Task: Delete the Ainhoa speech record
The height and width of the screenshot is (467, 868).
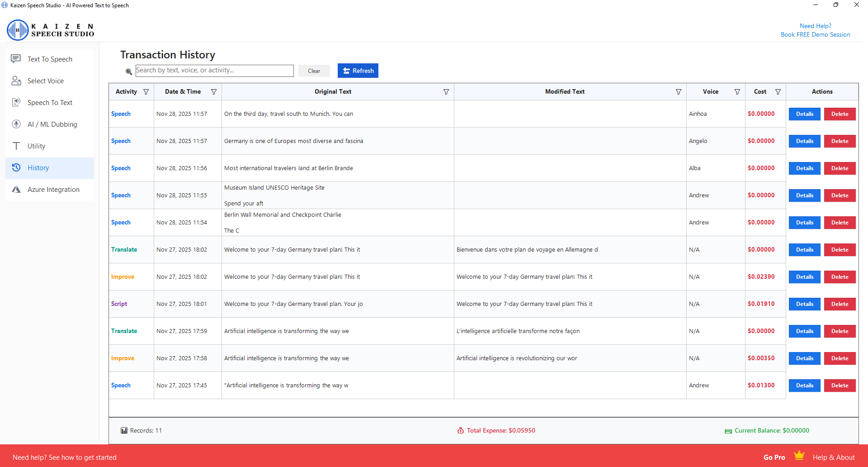Action: [840, 114]
